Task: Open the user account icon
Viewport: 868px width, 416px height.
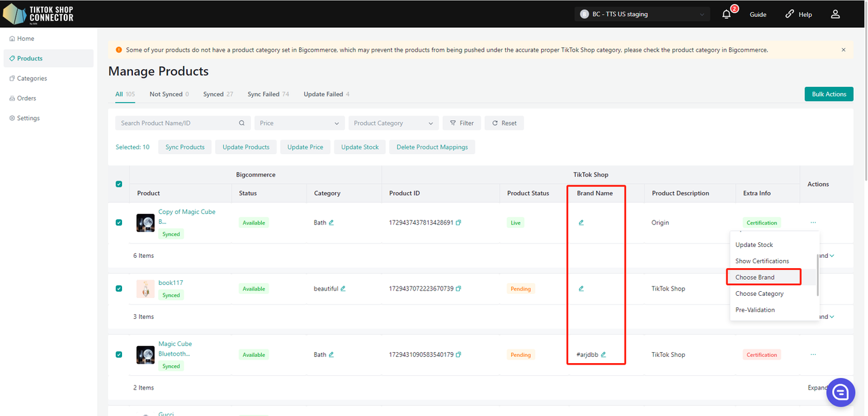Action: pyautogui.click(x=835, y=14)
